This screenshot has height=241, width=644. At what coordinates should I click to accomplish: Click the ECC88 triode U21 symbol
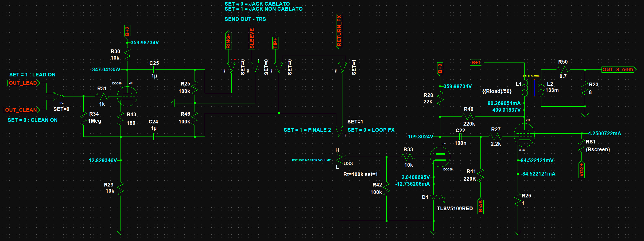point(127,96)
